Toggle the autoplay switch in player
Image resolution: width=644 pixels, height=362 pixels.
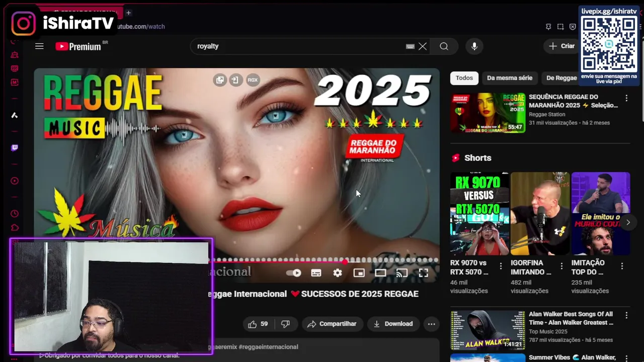pos(293,273)
